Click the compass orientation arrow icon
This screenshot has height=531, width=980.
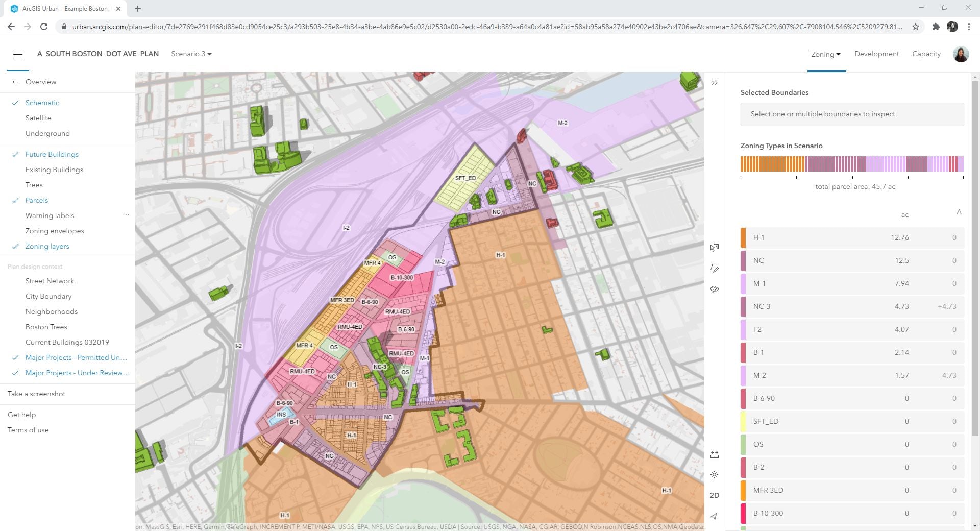(715, 516)
